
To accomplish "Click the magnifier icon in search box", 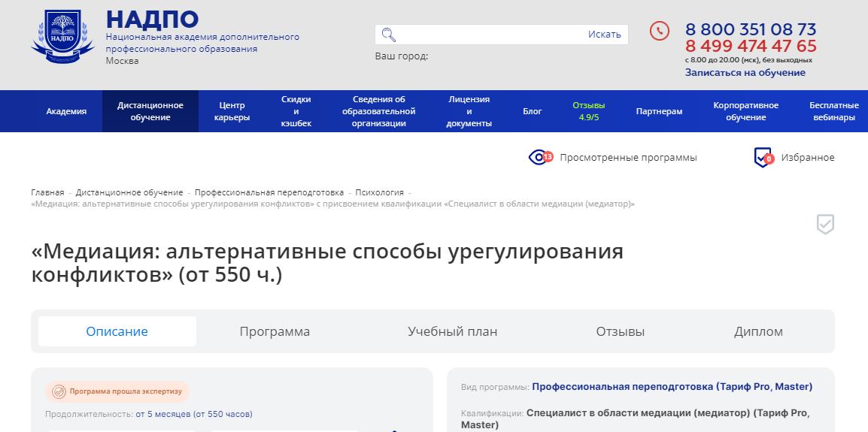I will point(389,35).
